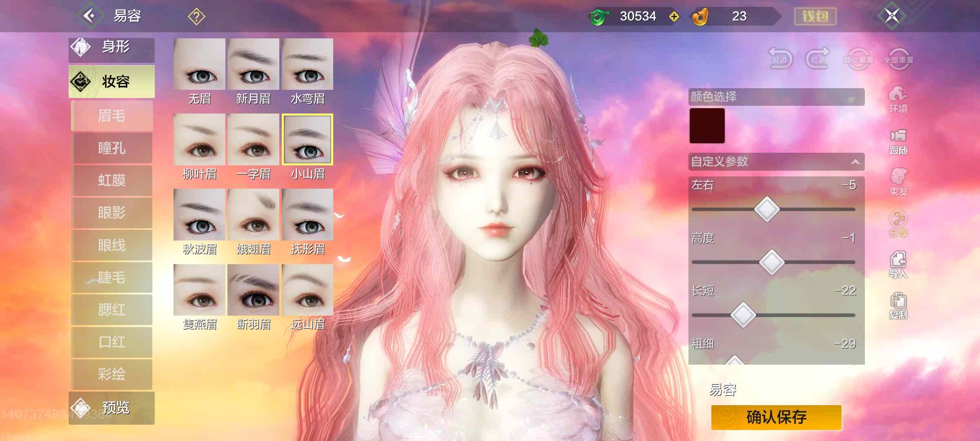Click the 颜色选择 header
This screenshot has height=441, width=980.
(776, 97)
